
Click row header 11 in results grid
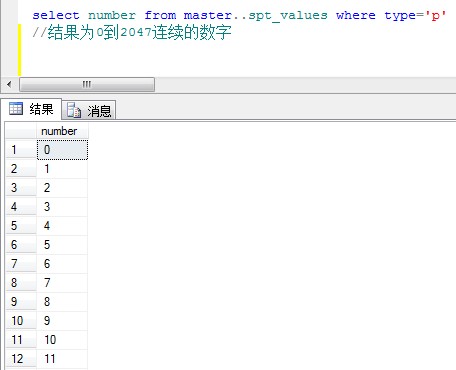(x=21, y=340)
